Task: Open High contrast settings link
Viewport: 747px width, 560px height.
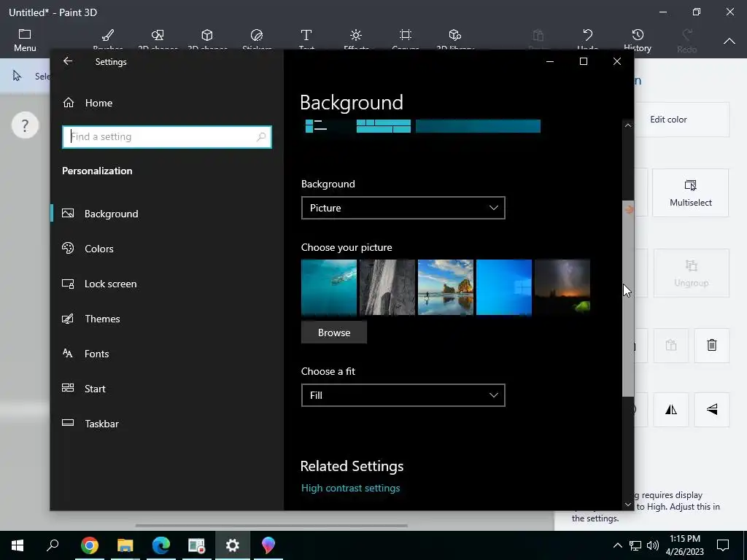Action: (350, 488)
